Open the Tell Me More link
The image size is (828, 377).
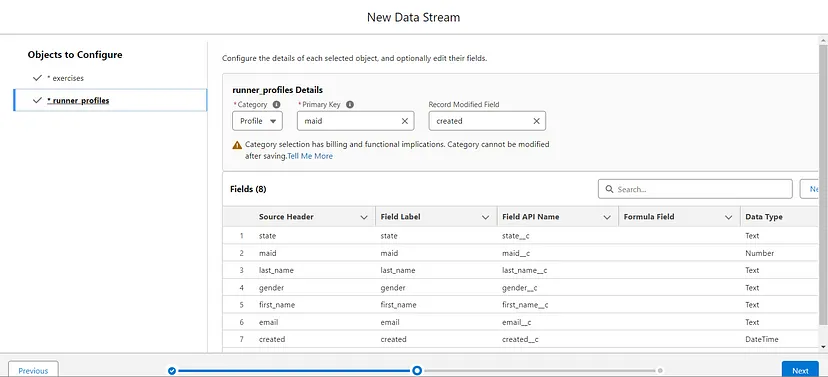point(310,156)
